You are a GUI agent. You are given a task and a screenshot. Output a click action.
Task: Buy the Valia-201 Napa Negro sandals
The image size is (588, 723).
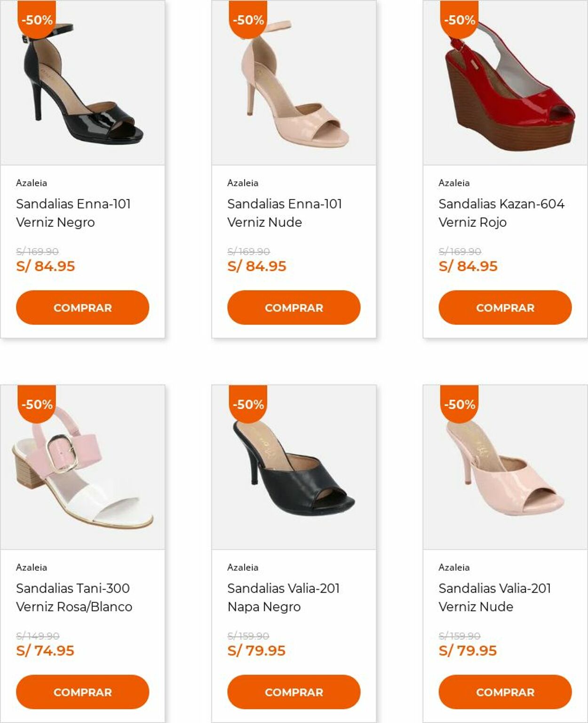click(x=294, y=692)
